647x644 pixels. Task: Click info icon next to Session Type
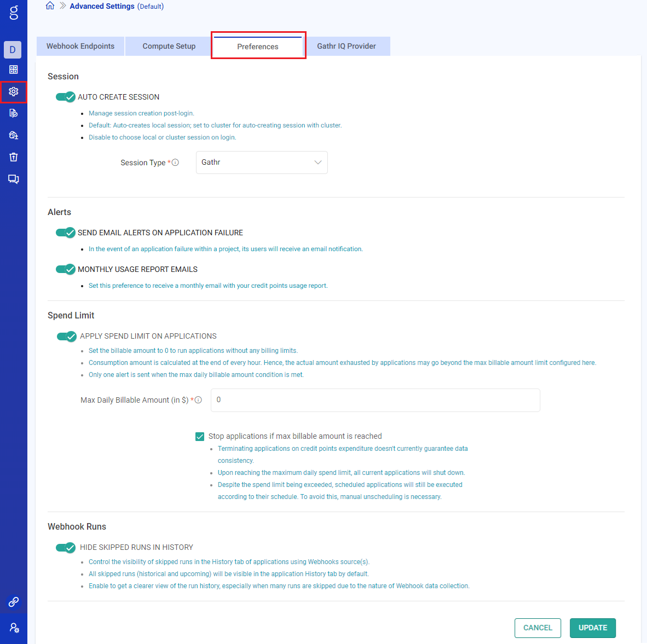[x=175, y=163]
